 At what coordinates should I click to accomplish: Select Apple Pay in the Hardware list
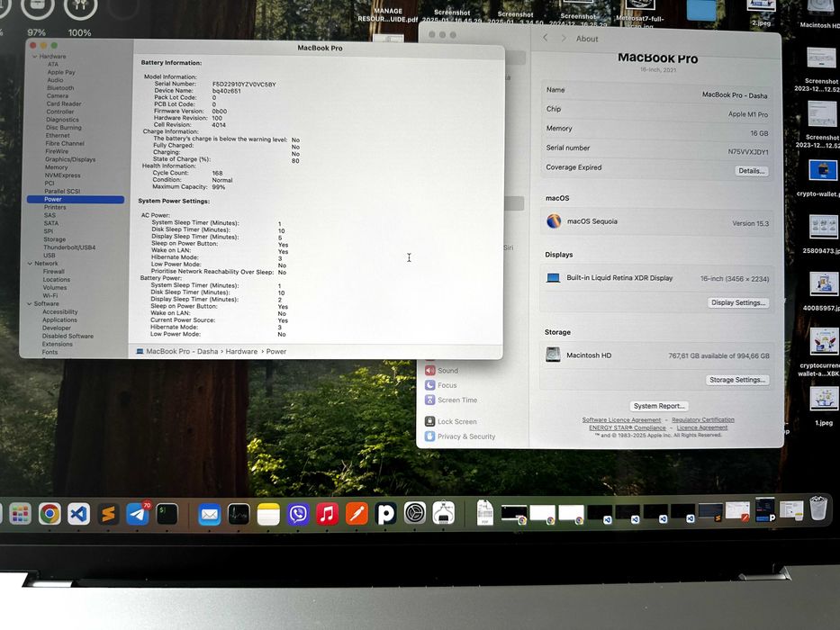(x=61, y=72)
